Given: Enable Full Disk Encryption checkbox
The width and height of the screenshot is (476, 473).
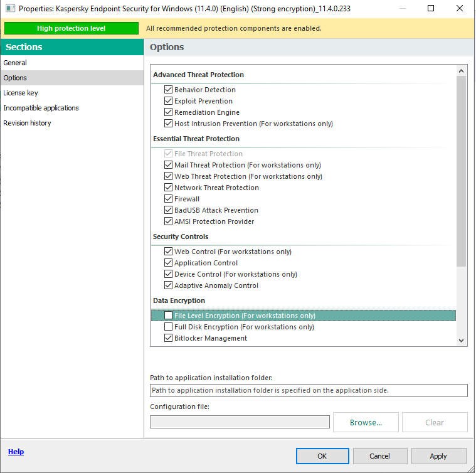Looking at the screenshot, I should (x=168, y=327).
